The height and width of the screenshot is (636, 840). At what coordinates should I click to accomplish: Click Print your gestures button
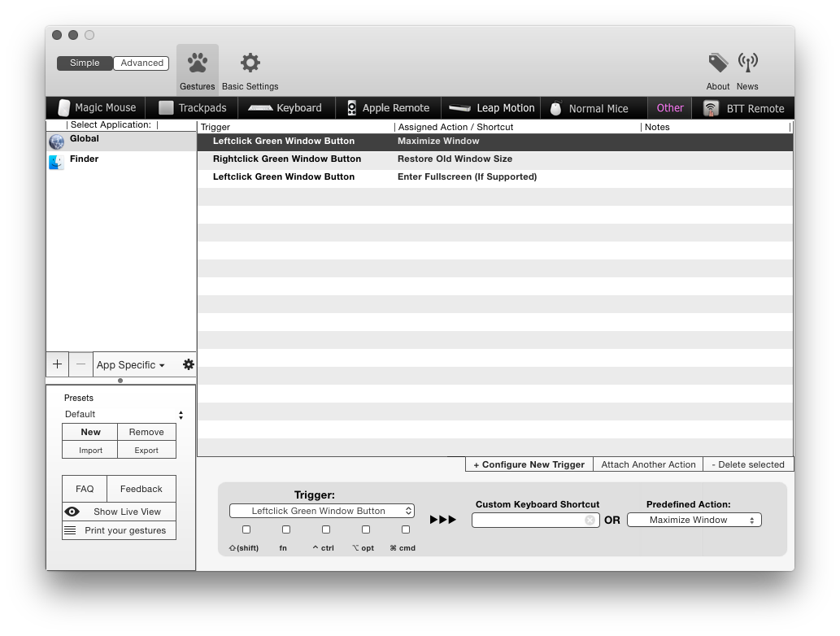tap(119, 530)
